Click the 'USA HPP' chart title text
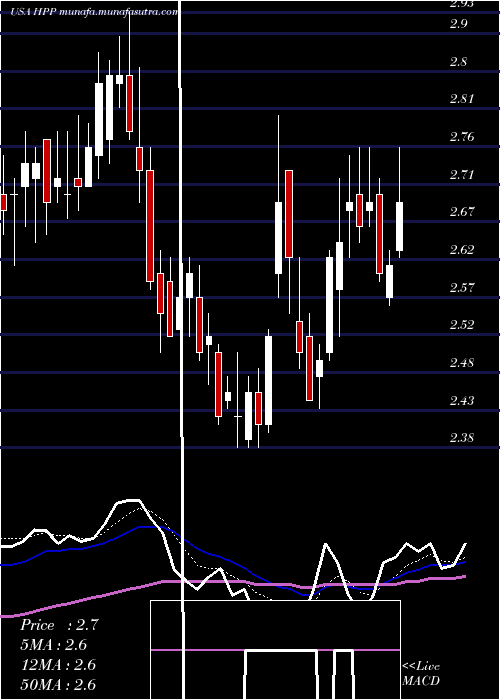 click(33, 12)
